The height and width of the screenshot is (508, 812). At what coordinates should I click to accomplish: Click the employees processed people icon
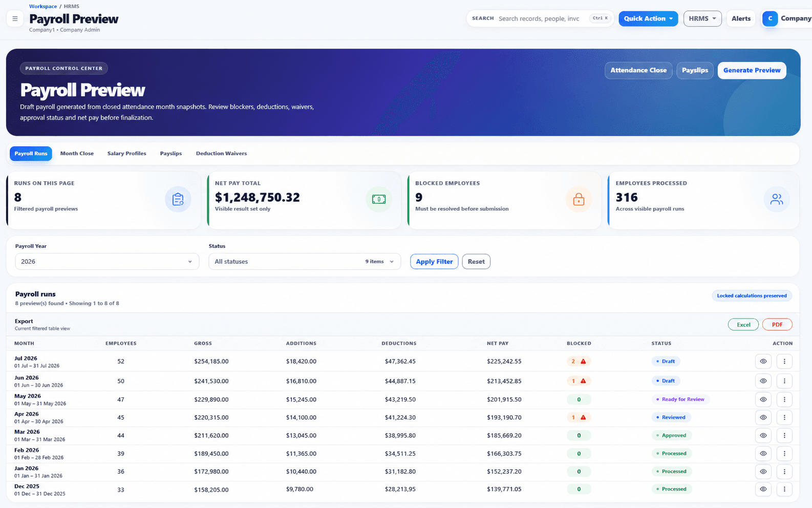pos(777,199)
